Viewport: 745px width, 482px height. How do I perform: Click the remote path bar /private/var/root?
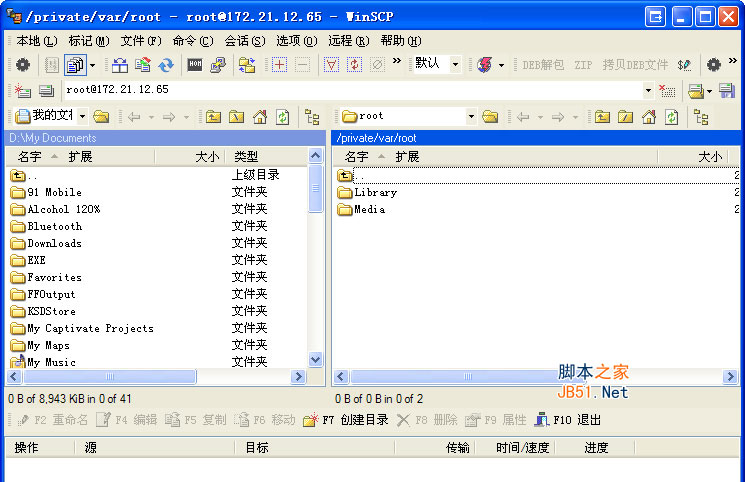(x=536, y=138)
